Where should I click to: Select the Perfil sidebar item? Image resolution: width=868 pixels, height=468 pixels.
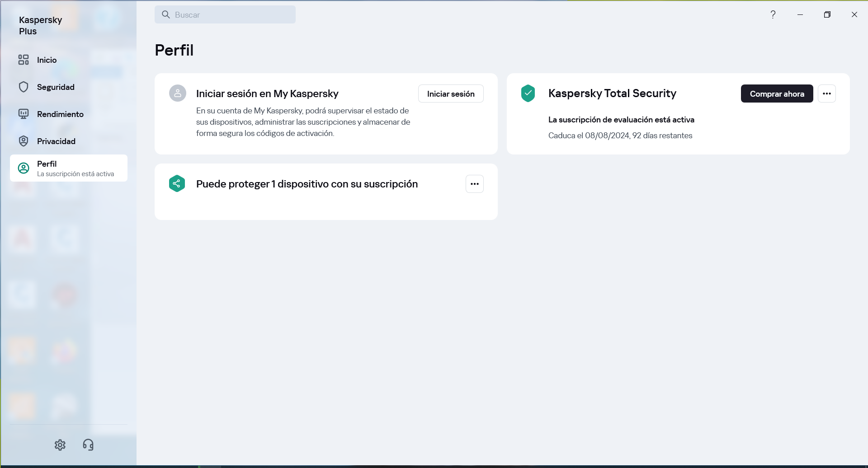pos(68,168)
